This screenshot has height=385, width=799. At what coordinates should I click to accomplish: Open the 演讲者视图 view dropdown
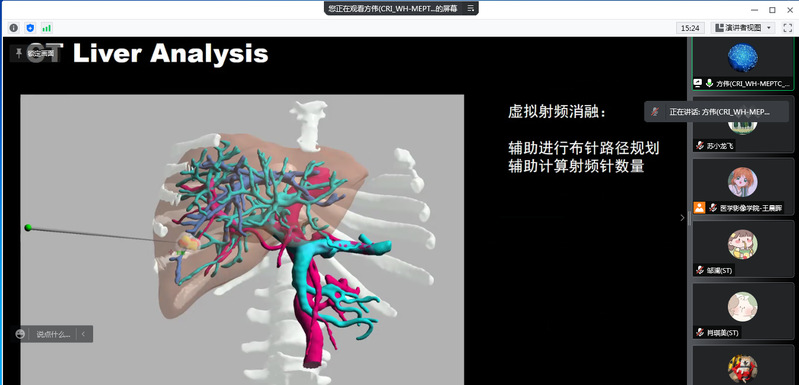coord(743,28)
